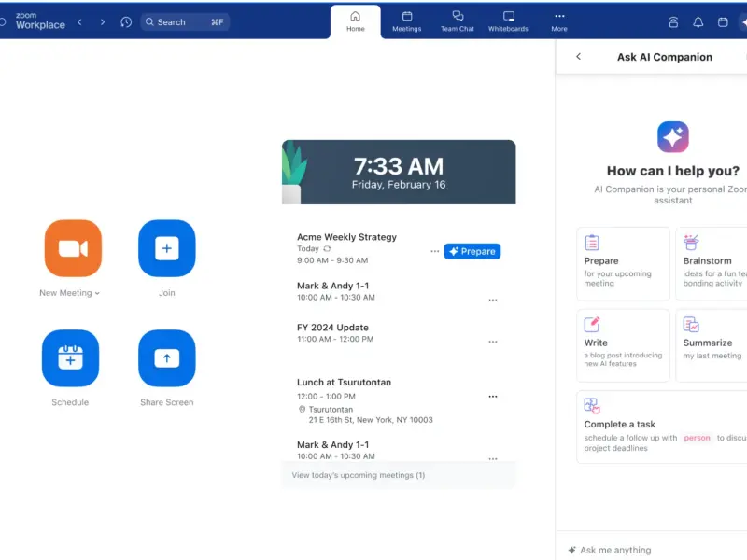The height and width of the screenshot is (560, 747).
Task: Click the icon on the Complete a task card
Action: point(592,406)
